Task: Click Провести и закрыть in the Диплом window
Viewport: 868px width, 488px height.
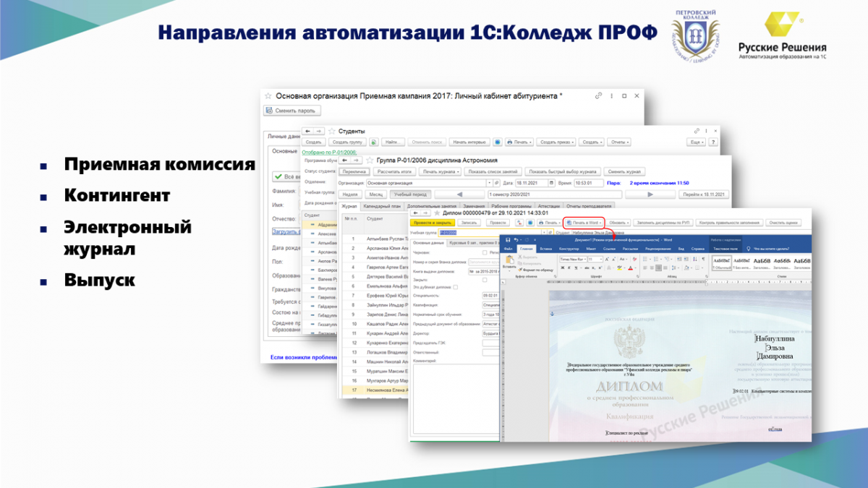Action: click(x=433, y=222)
